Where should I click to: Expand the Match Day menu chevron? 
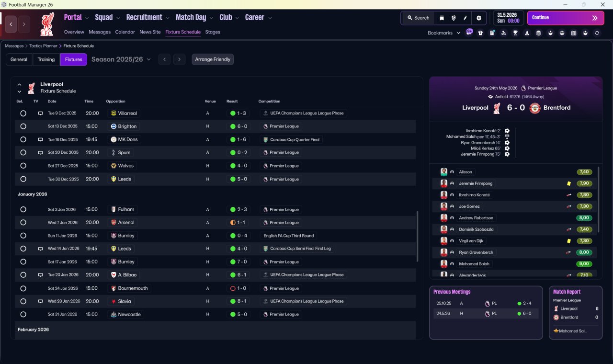point(211,18)
